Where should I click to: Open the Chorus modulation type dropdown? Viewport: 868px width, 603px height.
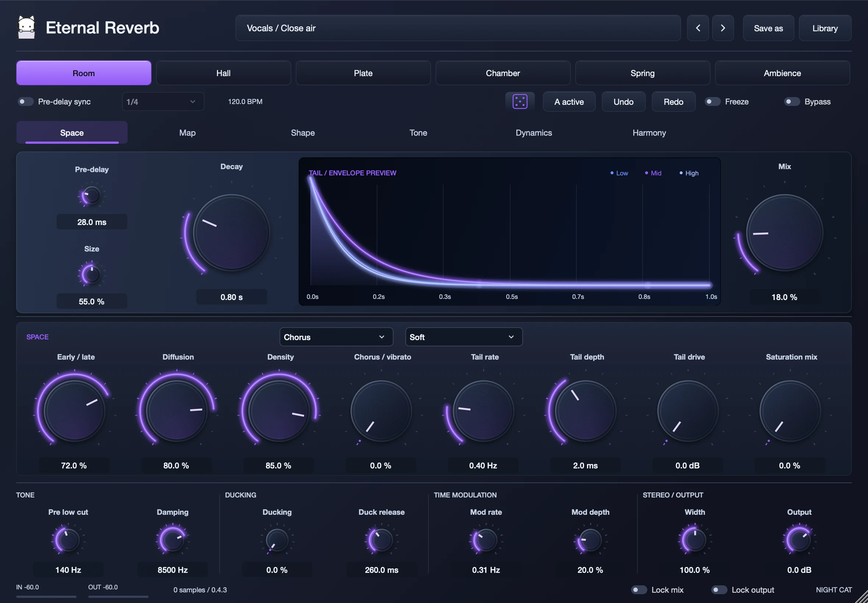(336, 337)
